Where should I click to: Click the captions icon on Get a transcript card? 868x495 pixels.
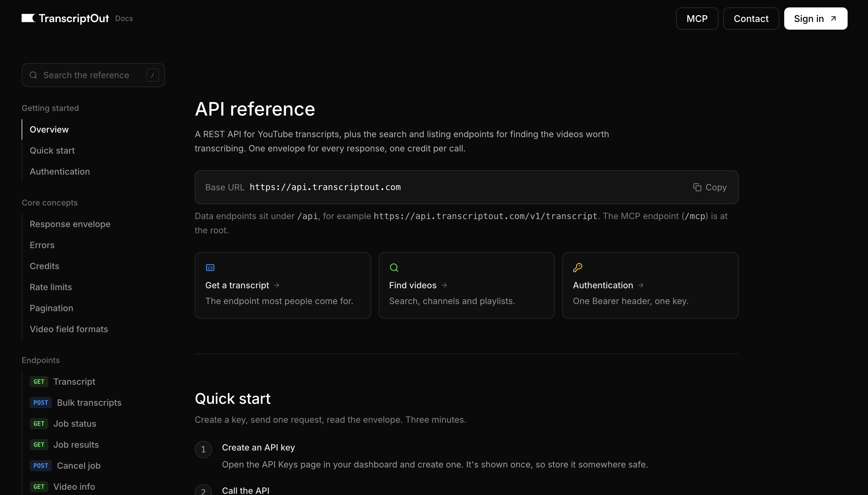(210, 268)
